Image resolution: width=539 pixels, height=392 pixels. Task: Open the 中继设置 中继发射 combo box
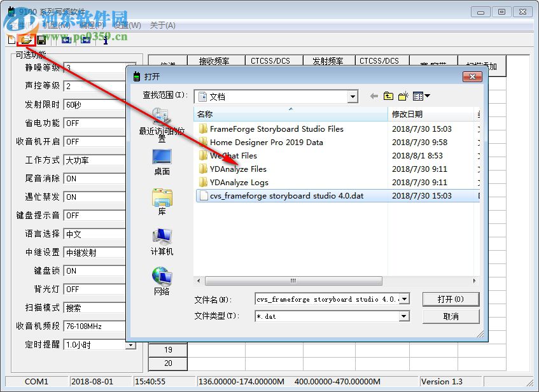click(x=95, y=253)
